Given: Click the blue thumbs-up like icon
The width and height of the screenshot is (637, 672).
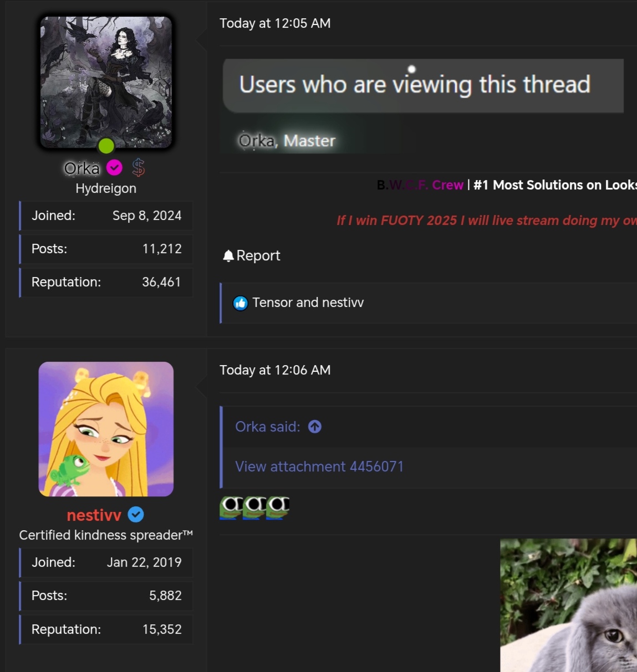Looking at the screenshot, I should click(240, 303).
